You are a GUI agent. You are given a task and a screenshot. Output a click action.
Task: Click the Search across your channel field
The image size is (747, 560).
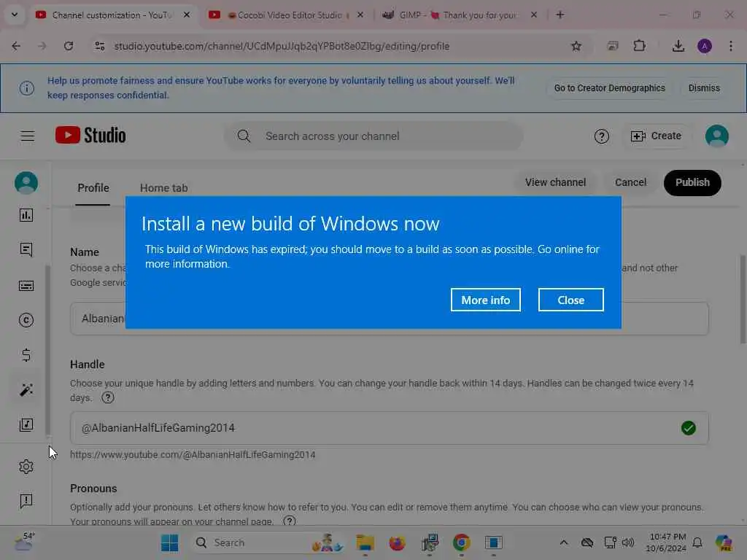click(373, 136)
